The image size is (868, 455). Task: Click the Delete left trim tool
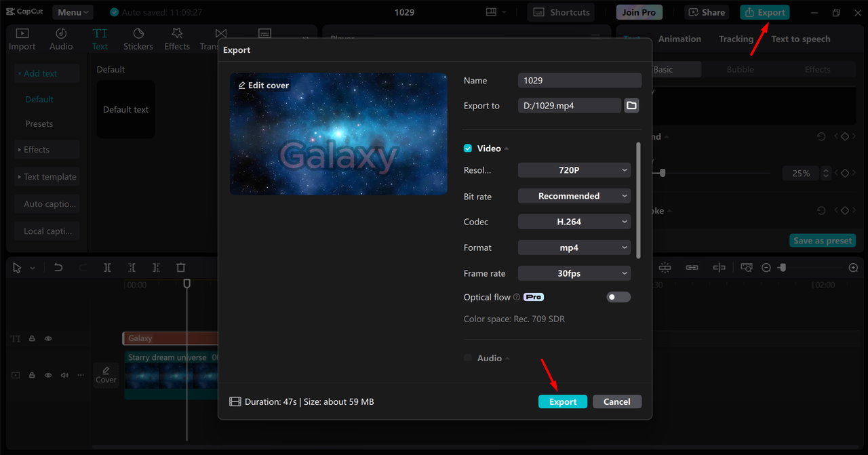pyautogui.click(x=132, y=268)
